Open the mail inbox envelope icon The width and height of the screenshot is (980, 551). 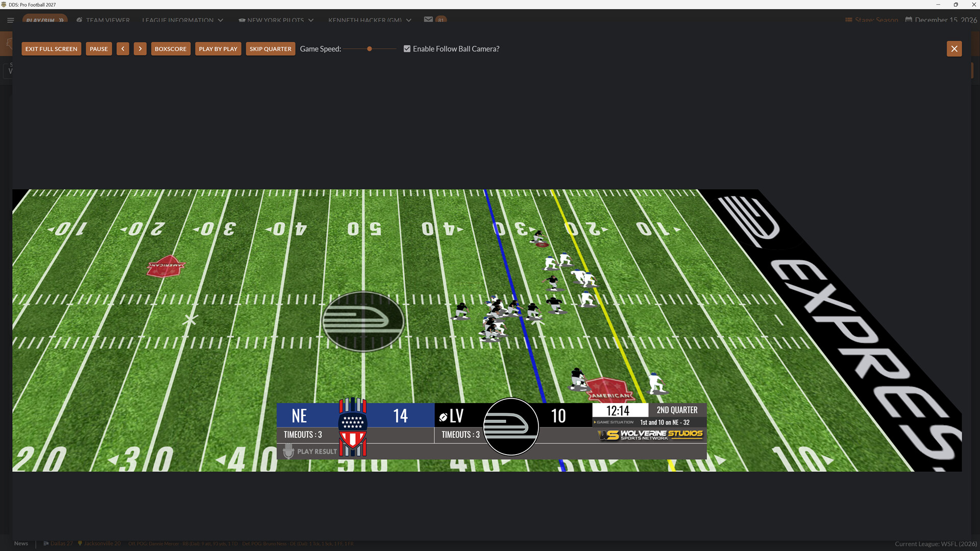click(428, 19)
